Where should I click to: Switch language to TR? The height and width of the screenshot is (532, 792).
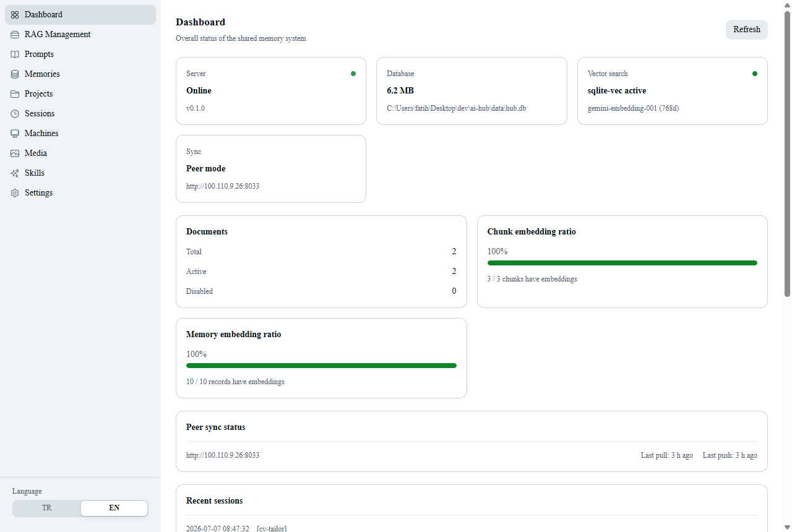click(47, 508)
